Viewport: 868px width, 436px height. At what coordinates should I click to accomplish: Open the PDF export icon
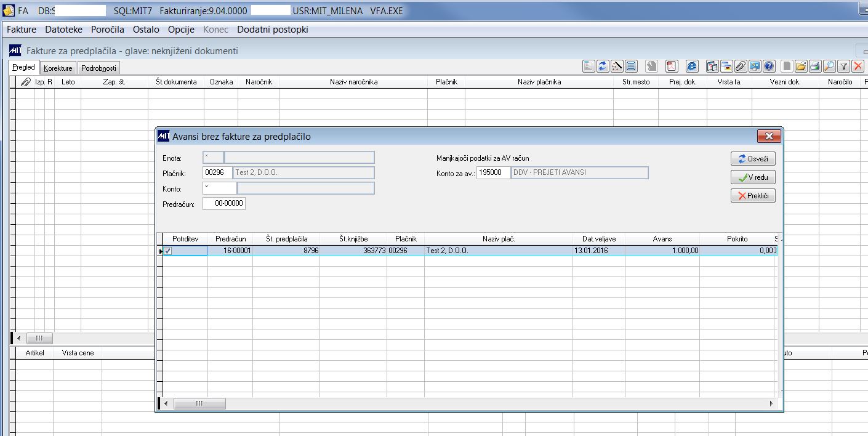[x=672, y=66]
